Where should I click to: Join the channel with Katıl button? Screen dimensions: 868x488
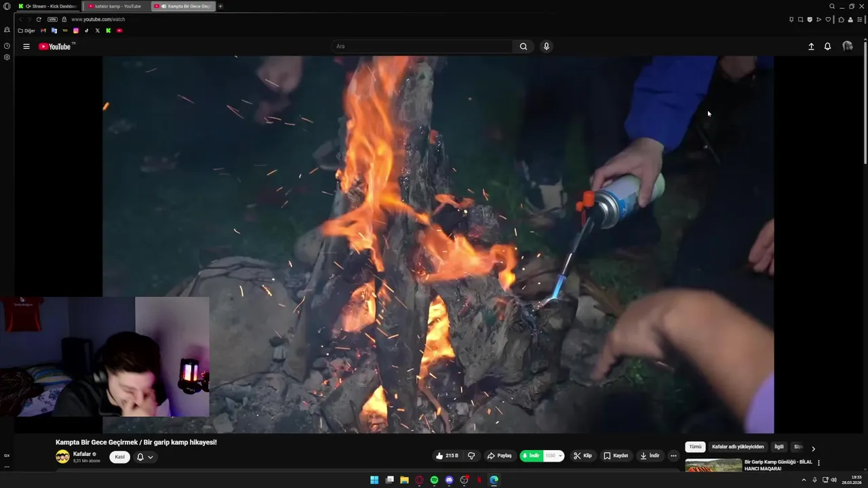120,457
